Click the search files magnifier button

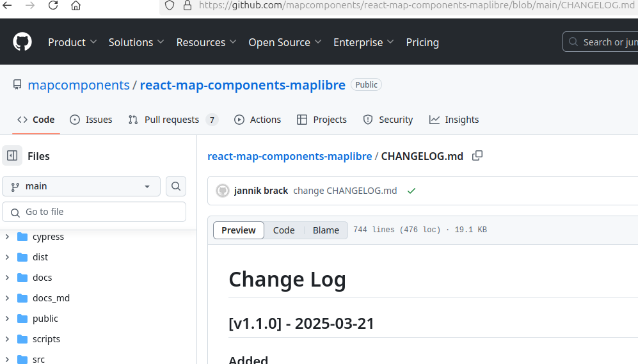point(176,186)
